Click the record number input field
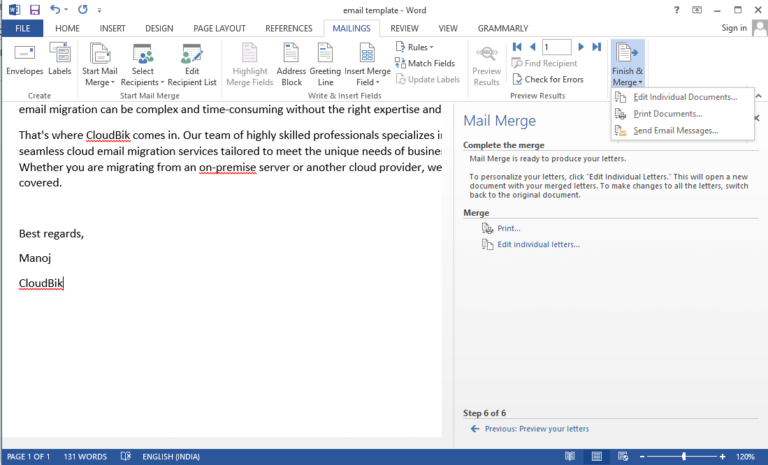 [x=557, y=47]
